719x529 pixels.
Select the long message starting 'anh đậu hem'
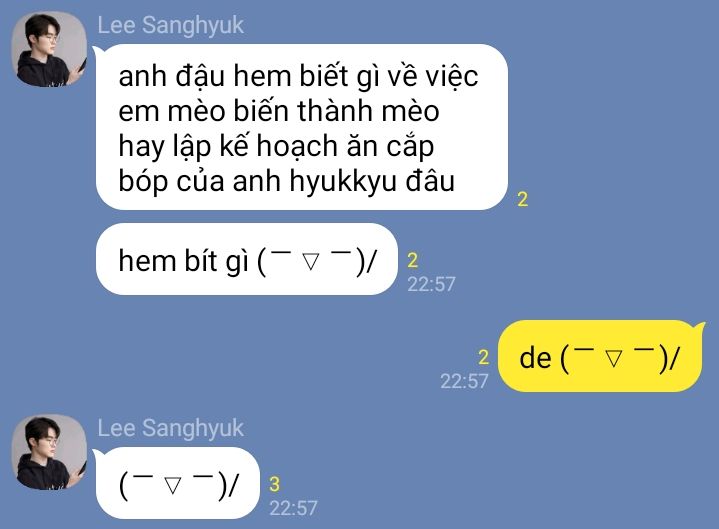(x=302, y=127)
